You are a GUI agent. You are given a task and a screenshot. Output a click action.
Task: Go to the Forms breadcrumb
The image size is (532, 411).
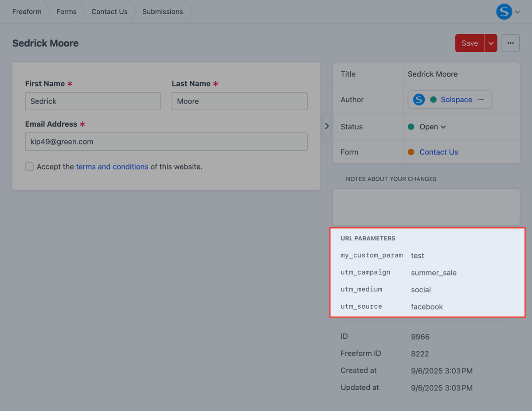tap(66, 12)
